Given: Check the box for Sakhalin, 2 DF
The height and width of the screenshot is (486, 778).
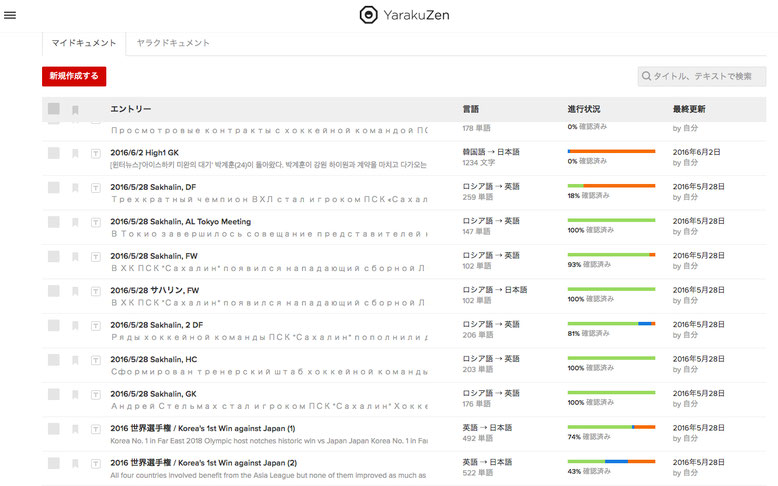Looking at the screenshot, I should pyautogui.click(x=54, y=325).
